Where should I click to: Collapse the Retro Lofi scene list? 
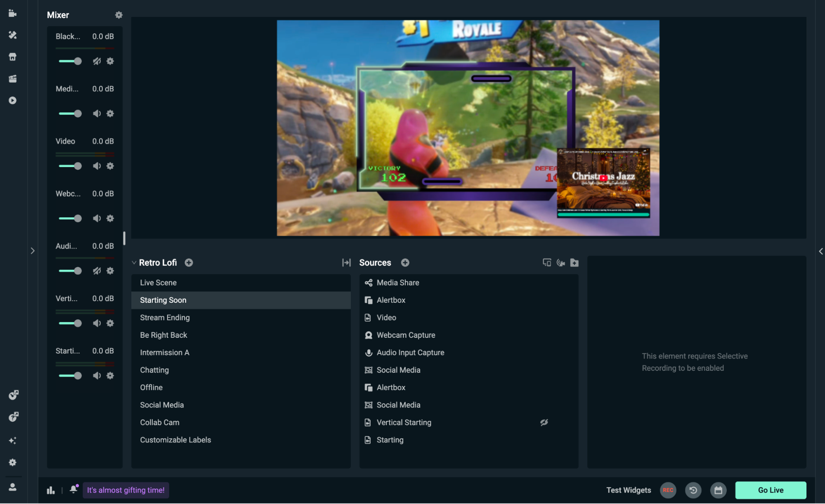[x=134, y=262]
